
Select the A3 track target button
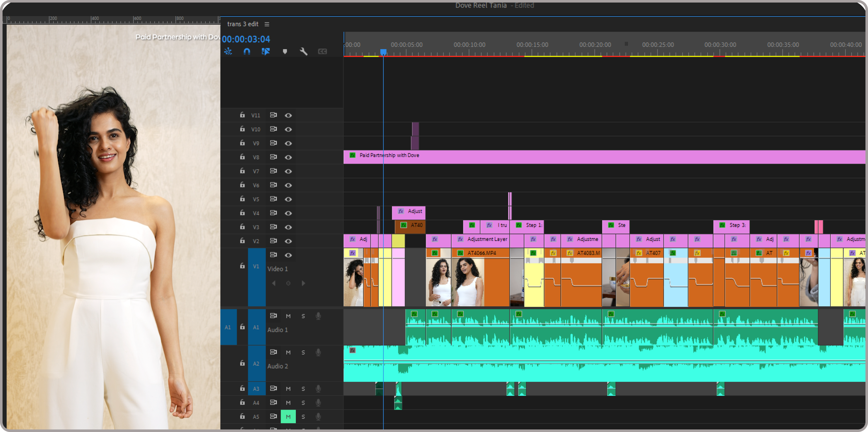pyautogui.click(x=257, y=389)
